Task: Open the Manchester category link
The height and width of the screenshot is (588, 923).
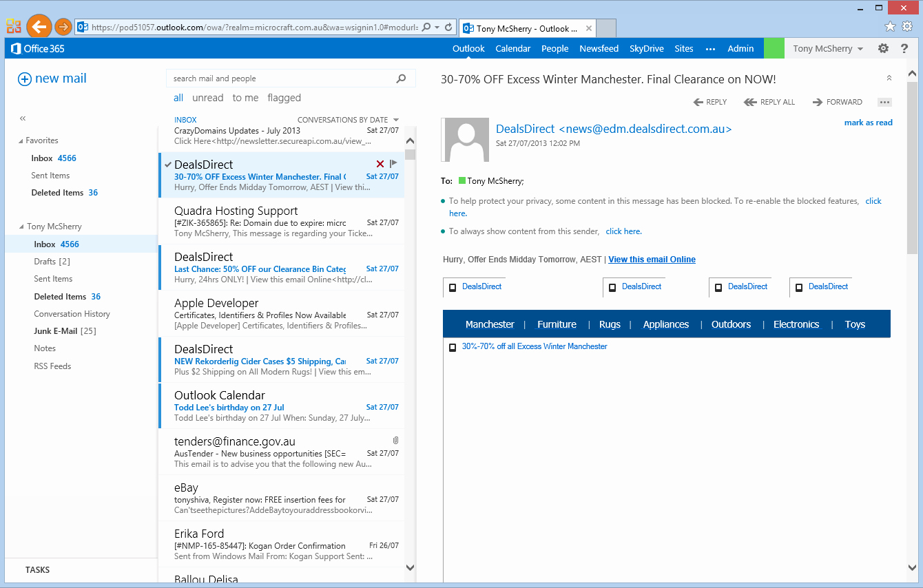Action: pos(490,324)
